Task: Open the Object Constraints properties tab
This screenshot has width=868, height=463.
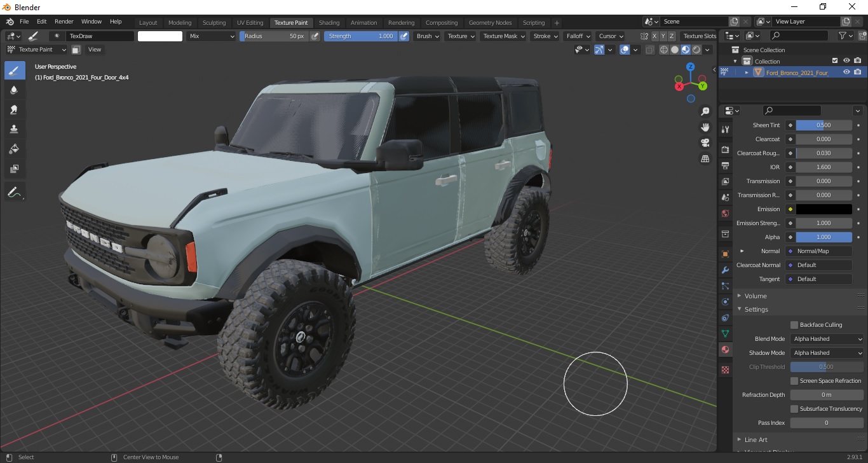Action: click(725, 317)
